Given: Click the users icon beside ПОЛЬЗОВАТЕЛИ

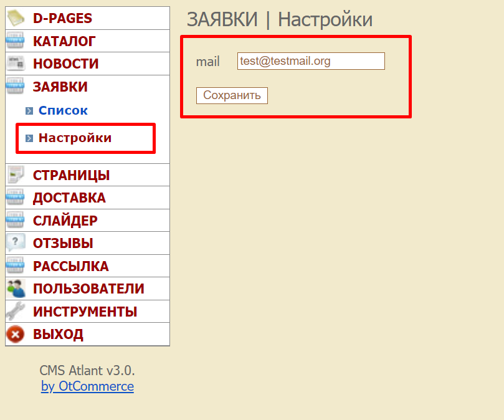Looking at the screenshot, I should pyautogui.click(x=16, y=288).
